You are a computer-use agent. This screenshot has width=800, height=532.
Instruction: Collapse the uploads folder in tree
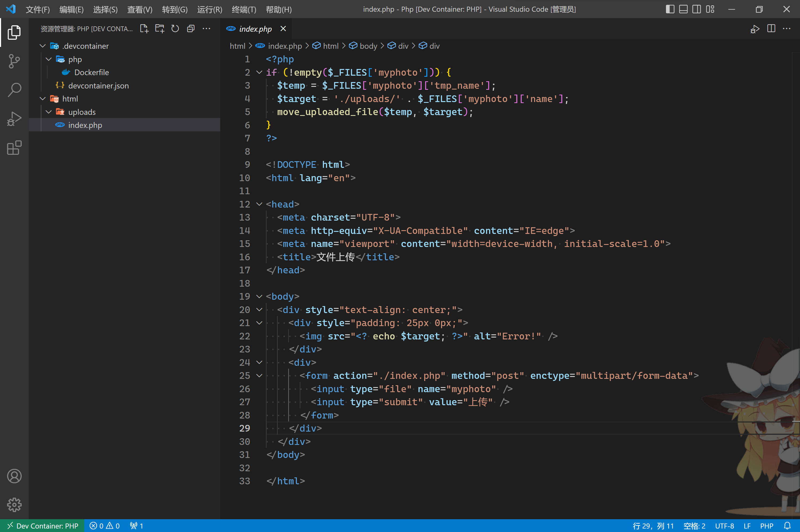point(49,112)
